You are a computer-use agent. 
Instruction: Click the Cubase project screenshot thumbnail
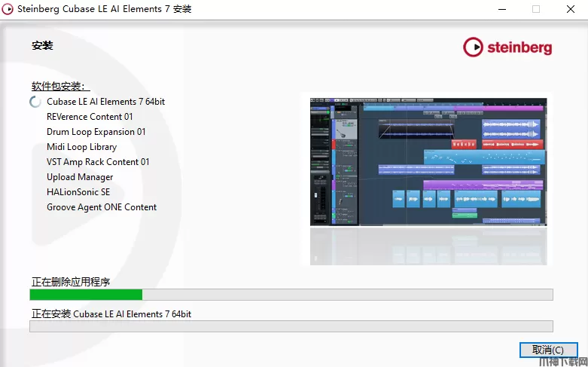click(x=428, y=162)
